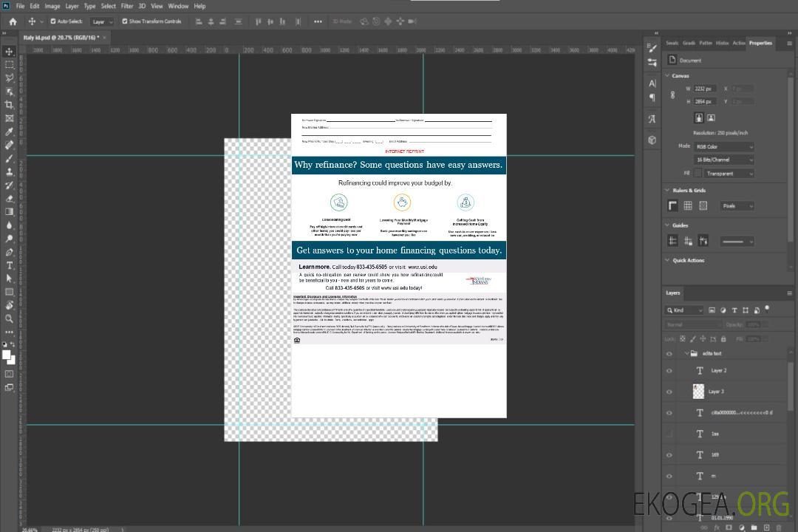798x532 pixels.
Task: Choose the Zoom tool
Action: point(9,318)
